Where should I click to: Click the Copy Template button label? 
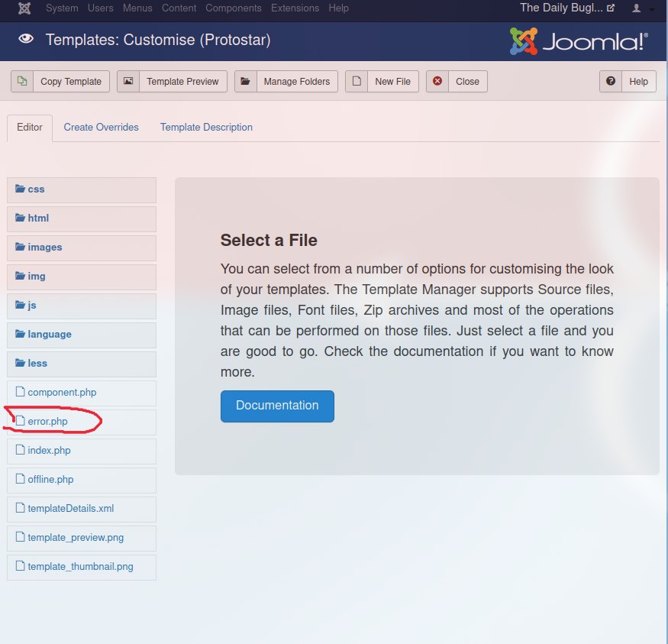pos(71,82)
